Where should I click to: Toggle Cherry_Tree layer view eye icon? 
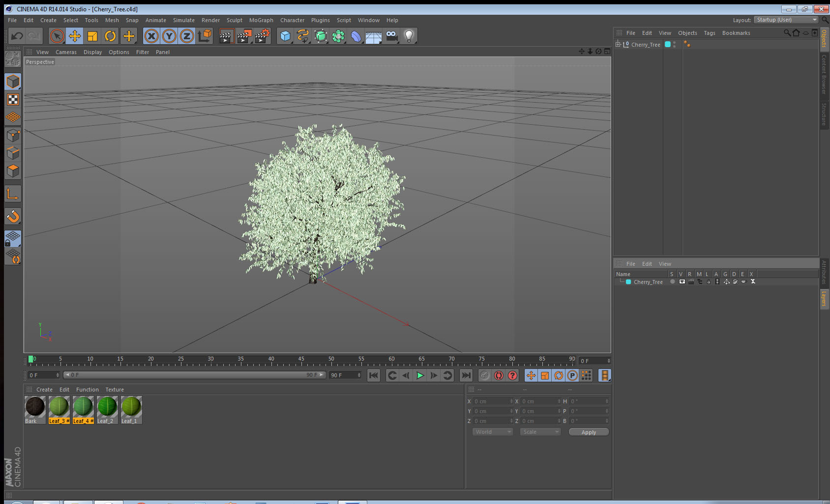[682, 281]
